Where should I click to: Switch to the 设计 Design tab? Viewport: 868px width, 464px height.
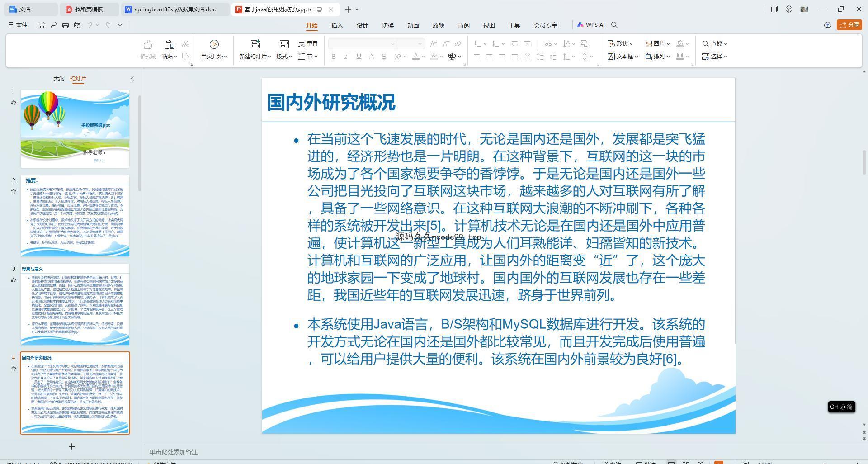(362, 25)
